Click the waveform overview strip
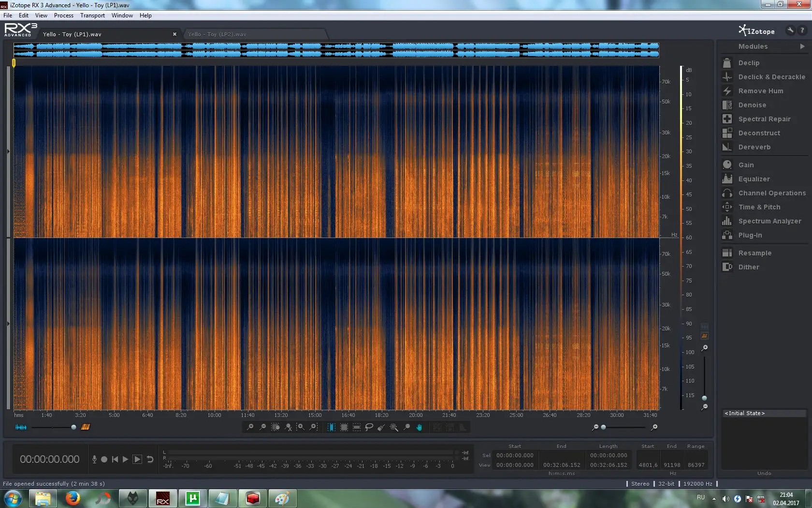This screenshot has height=508, width=812. coord(336,50)
